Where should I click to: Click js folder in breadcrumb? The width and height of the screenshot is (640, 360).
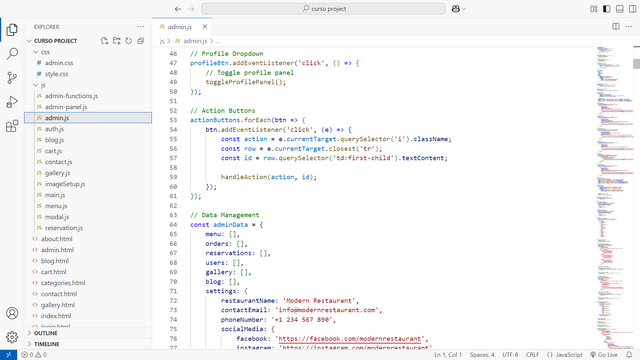(162, 41)
